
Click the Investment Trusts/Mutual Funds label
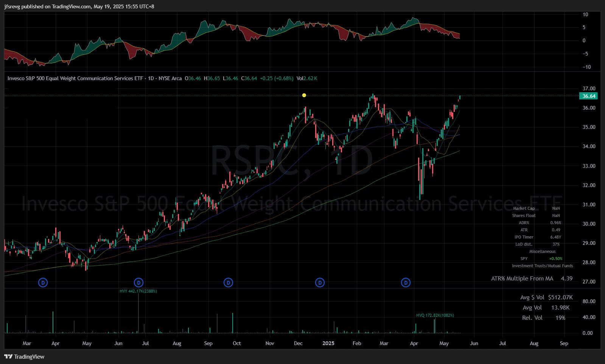(543, 266)
